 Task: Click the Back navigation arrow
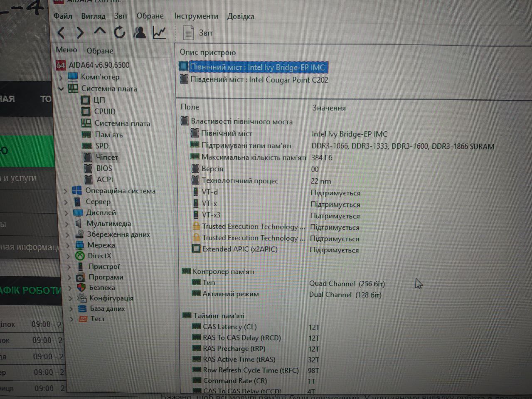61,32
